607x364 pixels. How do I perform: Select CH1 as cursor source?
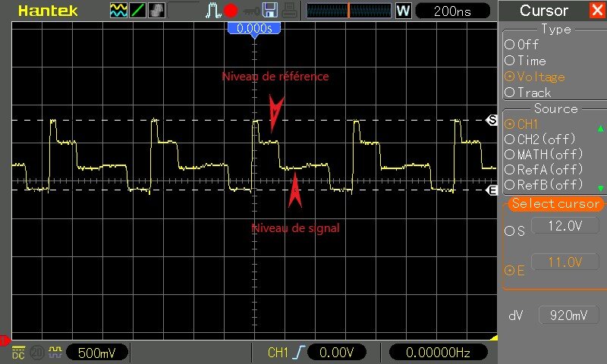click(521, 124)
